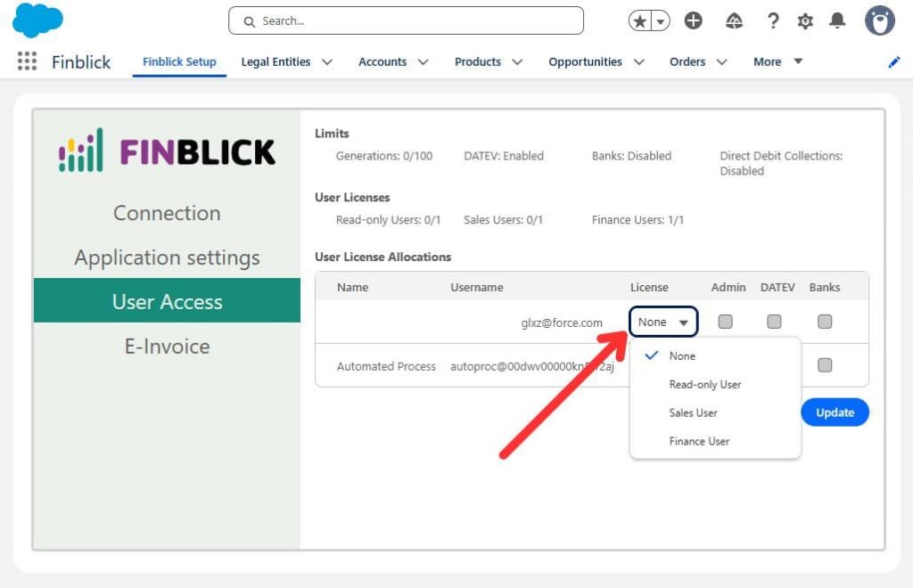The width and height of the screenshot is (913, 588).
Task: Open Trailhead guidance center icon
Action: (734, 21)
